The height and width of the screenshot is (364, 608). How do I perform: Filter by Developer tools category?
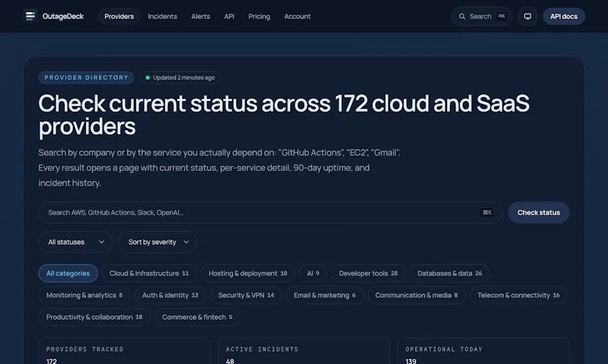(368, 274)
